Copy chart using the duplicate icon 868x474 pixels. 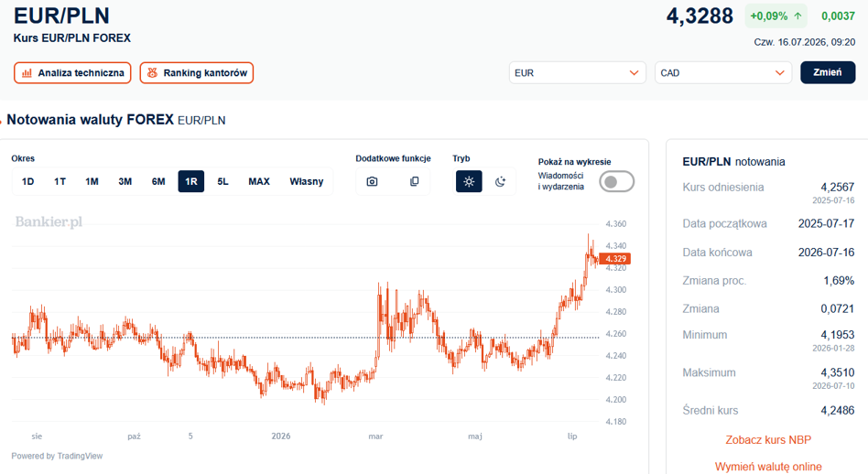[x=414, y=181]
